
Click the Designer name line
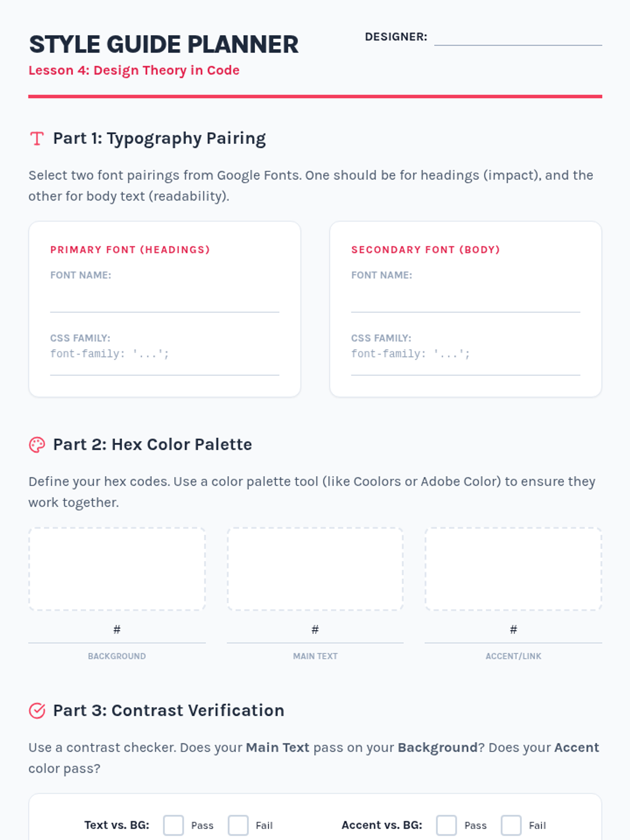pos(518,38)
